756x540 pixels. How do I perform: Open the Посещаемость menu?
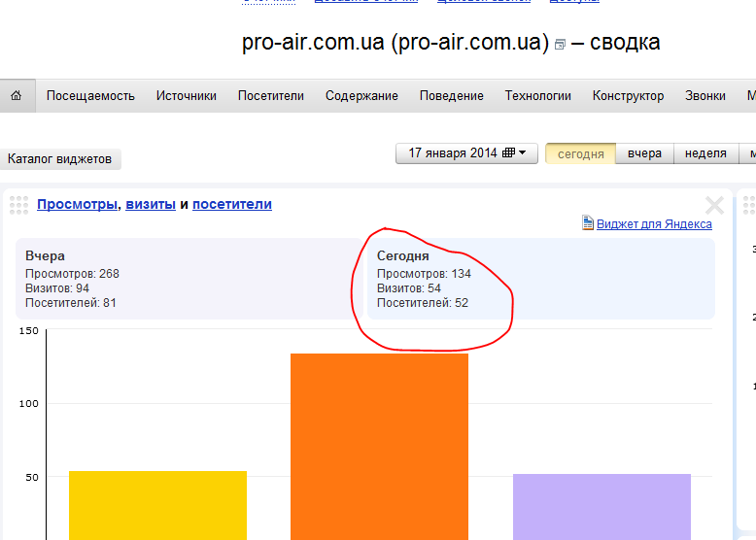click(90, 96)
